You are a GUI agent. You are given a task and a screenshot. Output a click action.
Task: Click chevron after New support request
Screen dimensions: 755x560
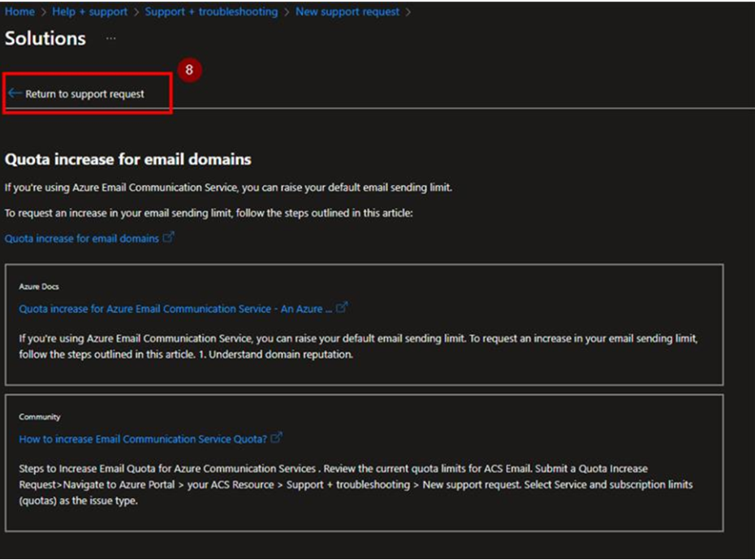[x=408, y=12]
